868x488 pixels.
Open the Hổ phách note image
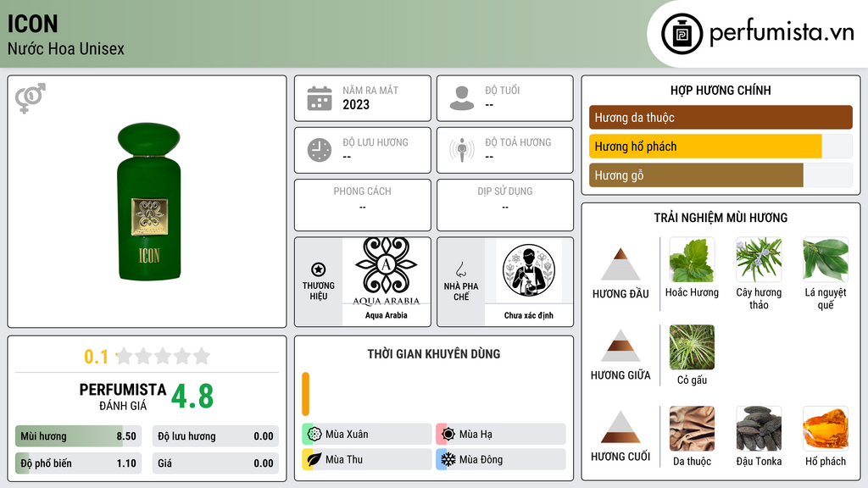click(x=826, y=429)
